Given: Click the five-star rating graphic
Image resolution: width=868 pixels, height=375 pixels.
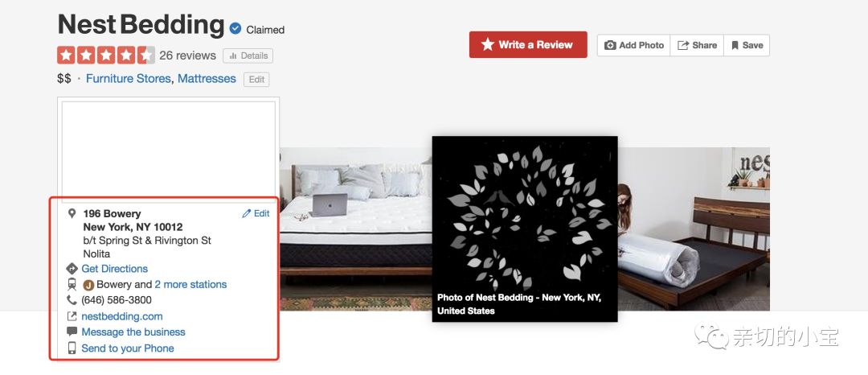Looking at the screenshot, I should click(x=106, y=56).
